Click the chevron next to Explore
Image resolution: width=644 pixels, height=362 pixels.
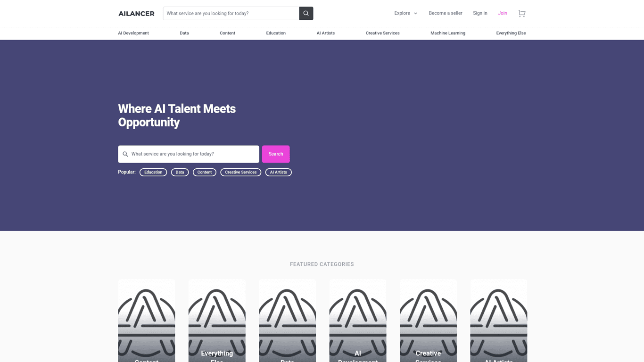[x=415, y=14]
